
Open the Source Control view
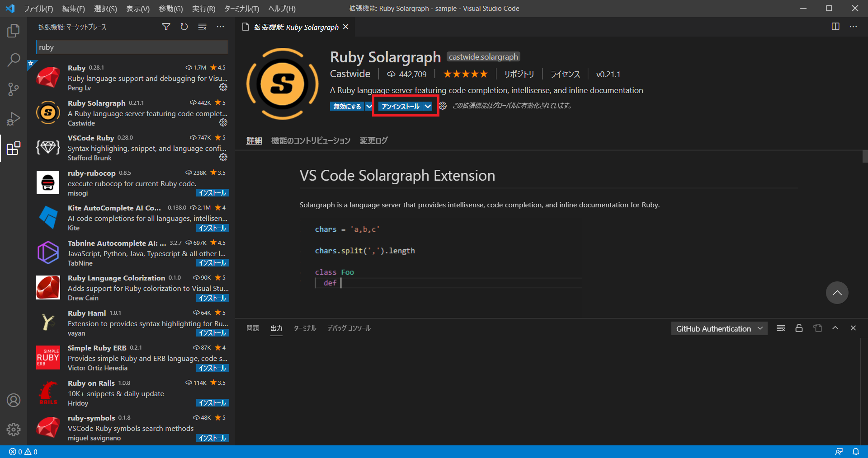(14, 89)
